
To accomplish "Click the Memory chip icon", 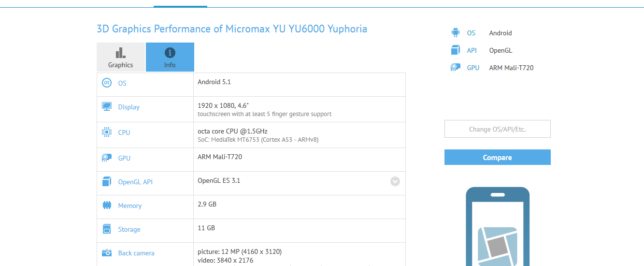I will click(107, 205).
